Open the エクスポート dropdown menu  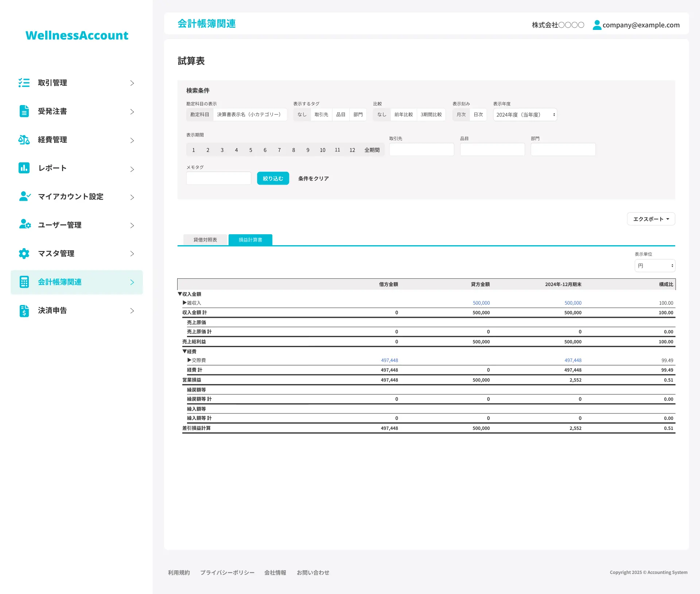pyautogui.click(x=651, y=219)
